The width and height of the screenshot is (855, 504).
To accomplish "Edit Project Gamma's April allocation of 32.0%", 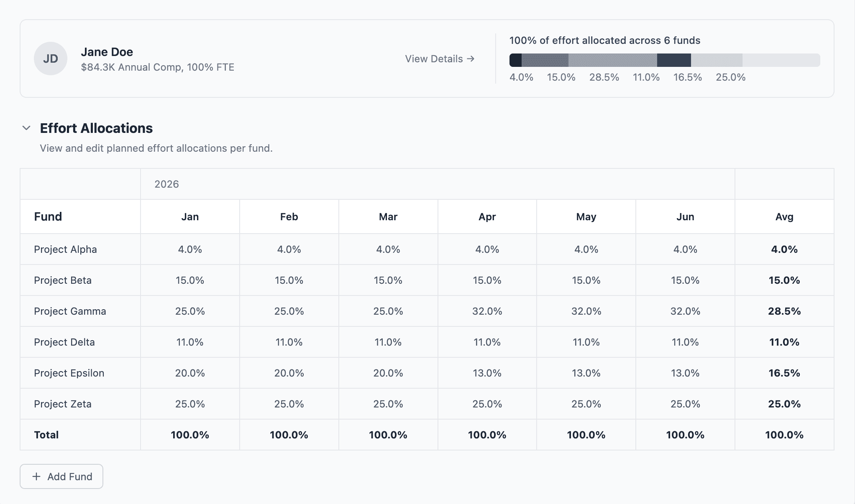I will coord(486,311).
